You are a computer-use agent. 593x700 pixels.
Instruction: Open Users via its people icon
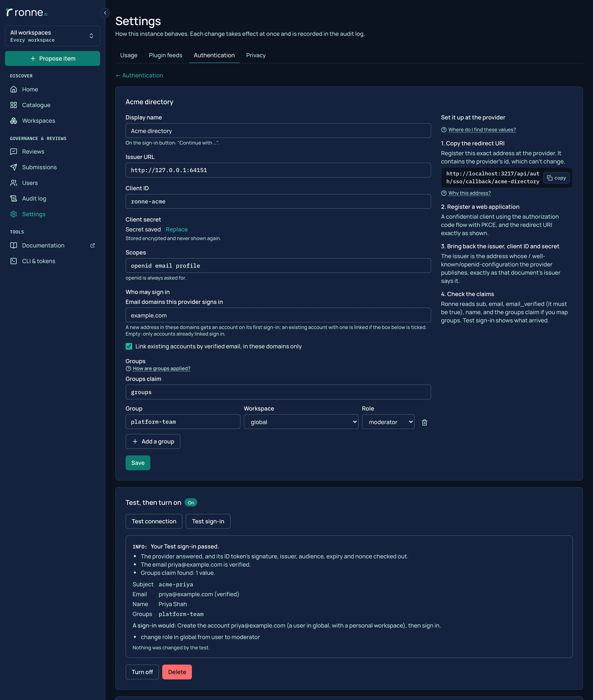[13, 183]
